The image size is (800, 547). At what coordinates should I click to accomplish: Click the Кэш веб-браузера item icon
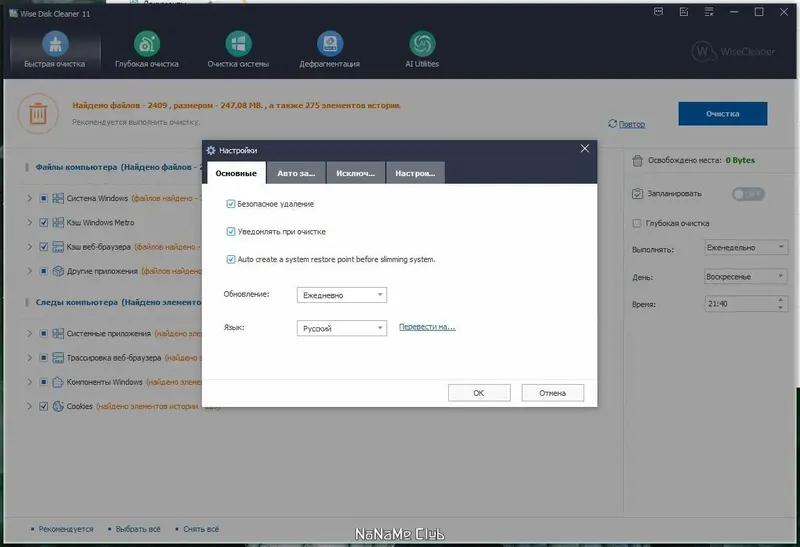click(x=58, y=247)
